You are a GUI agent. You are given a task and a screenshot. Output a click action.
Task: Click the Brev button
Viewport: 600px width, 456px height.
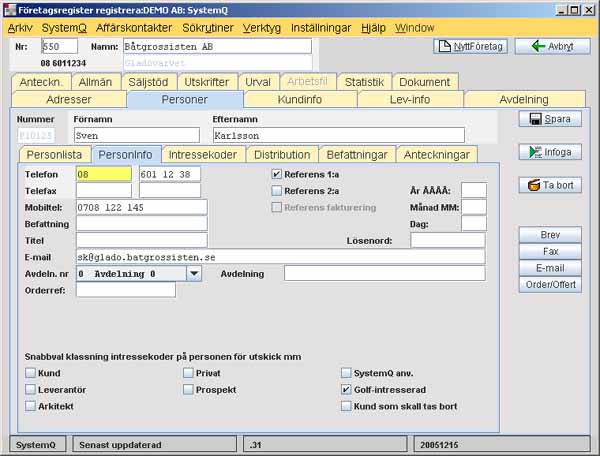pyautogui.click(x=550, y=235)
